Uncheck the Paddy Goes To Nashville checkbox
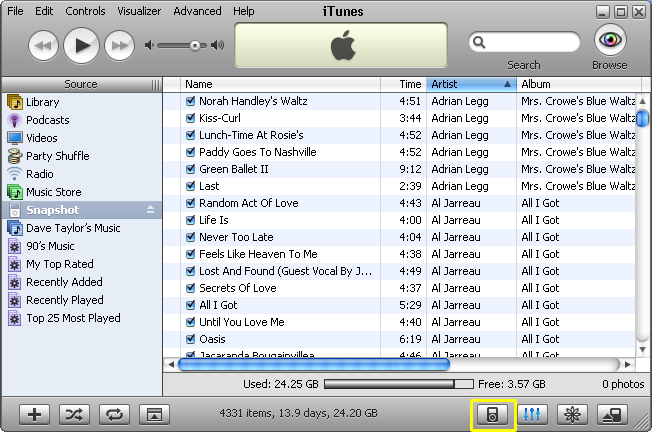The image size is (652, 432). point(190,152)
